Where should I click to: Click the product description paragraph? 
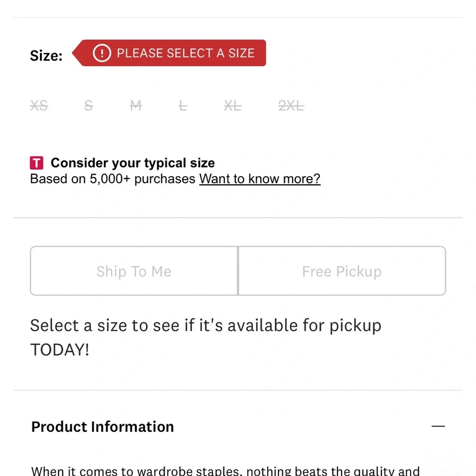(225, 471)
